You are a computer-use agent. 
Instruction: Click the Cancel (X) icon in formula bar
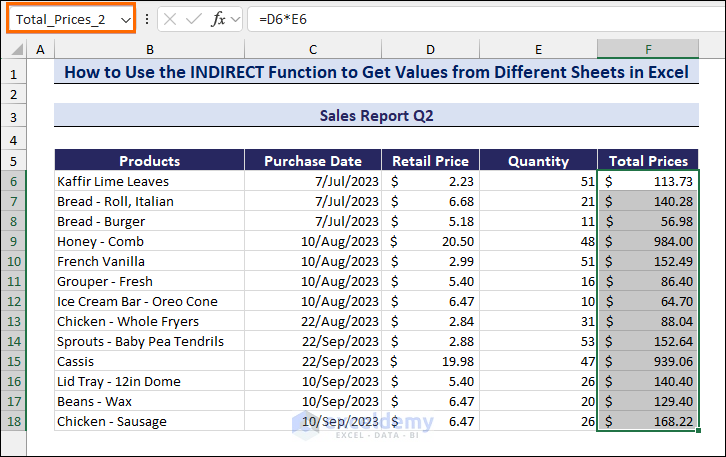click(172, 20)
